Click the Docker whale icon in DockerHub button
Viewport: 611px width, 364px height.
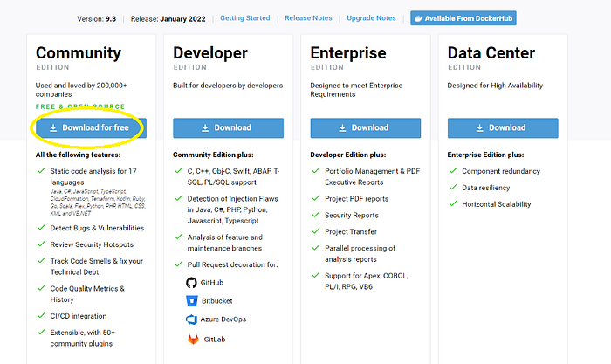[418, 18]
